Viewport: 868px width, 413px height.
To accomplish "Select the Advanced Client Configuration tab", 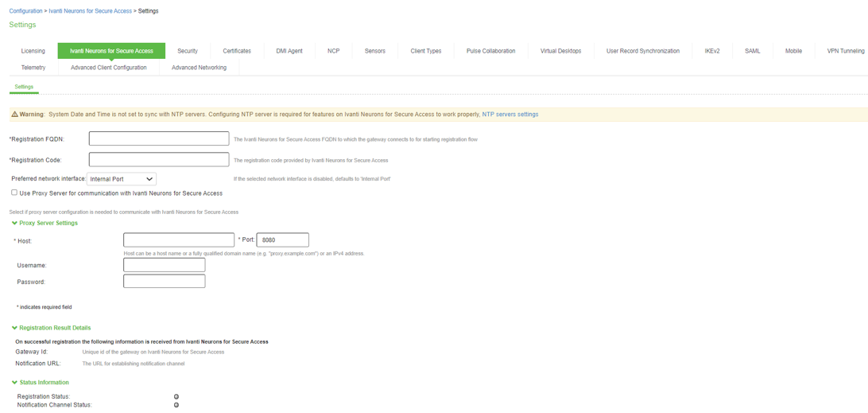I will (108, 68).
